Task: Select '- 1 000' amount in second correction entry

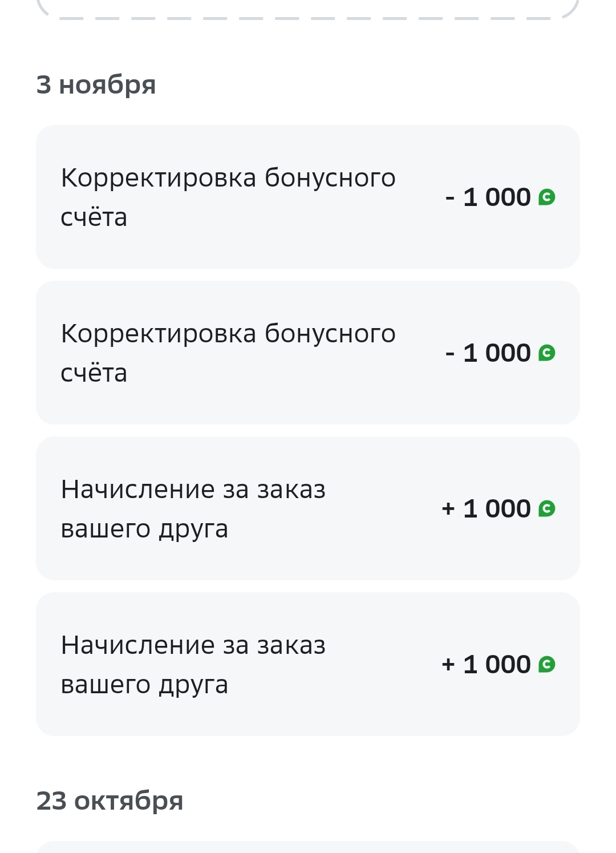Action: (x=488, y=353)
